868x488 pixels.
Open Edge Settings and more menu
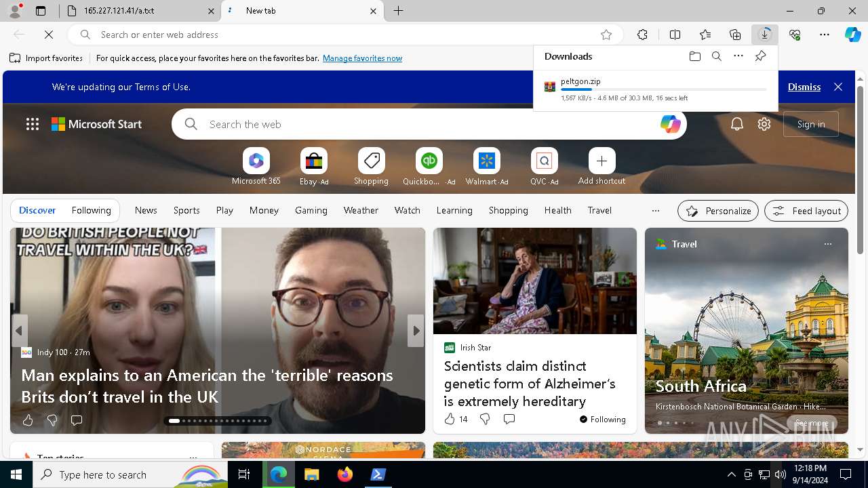(825, 35)
